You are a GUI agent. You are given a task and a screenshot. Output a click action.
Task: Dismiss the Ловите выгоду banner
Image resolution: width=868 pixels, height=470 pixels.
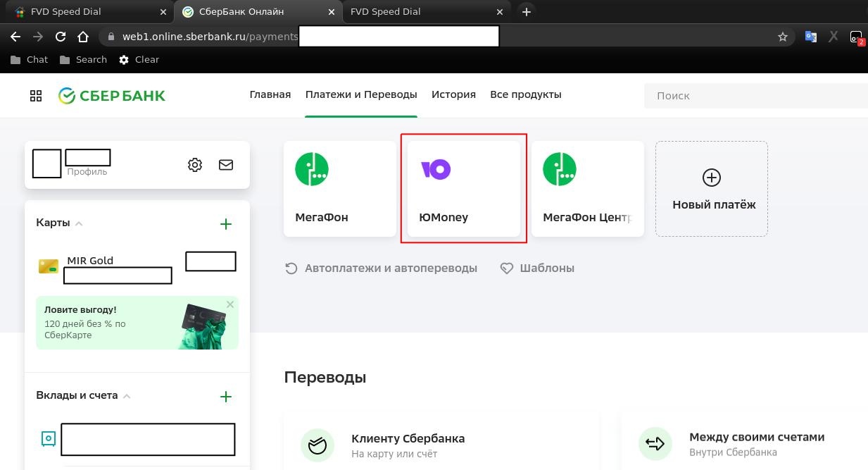(x=230, y=304)
